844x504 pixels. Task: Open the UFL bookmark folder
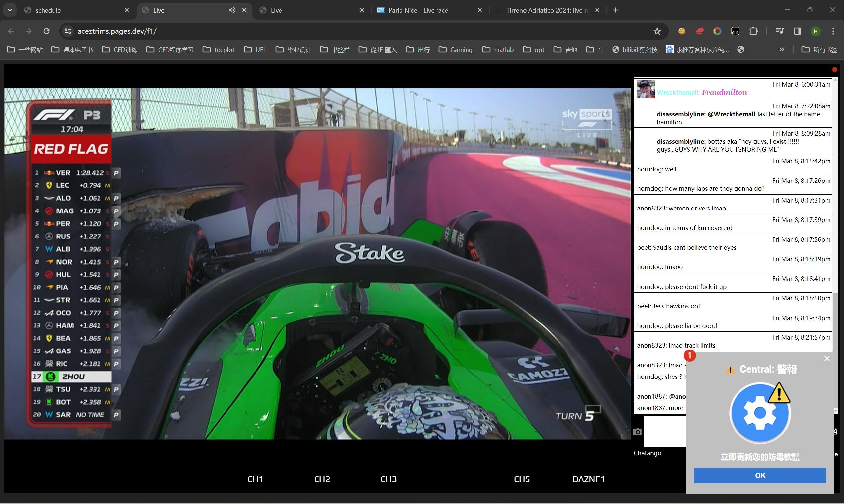(255, 50)
